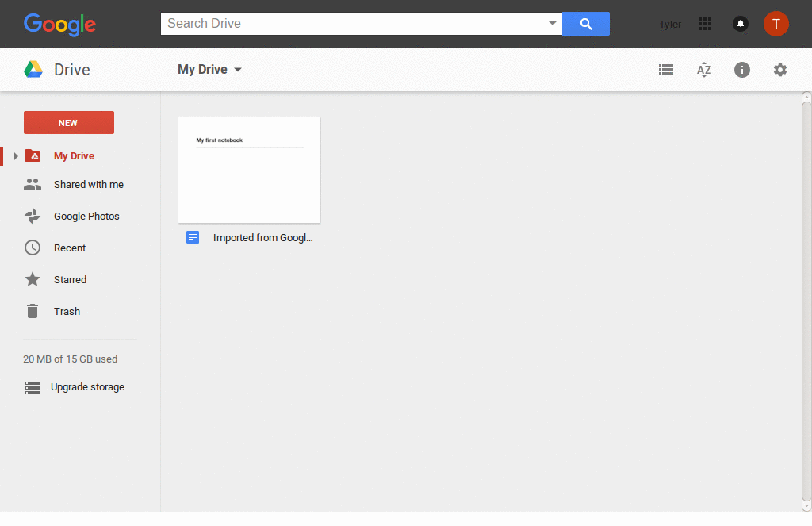
Task: Show the details info panel
Action: click(x=742, y=70)
